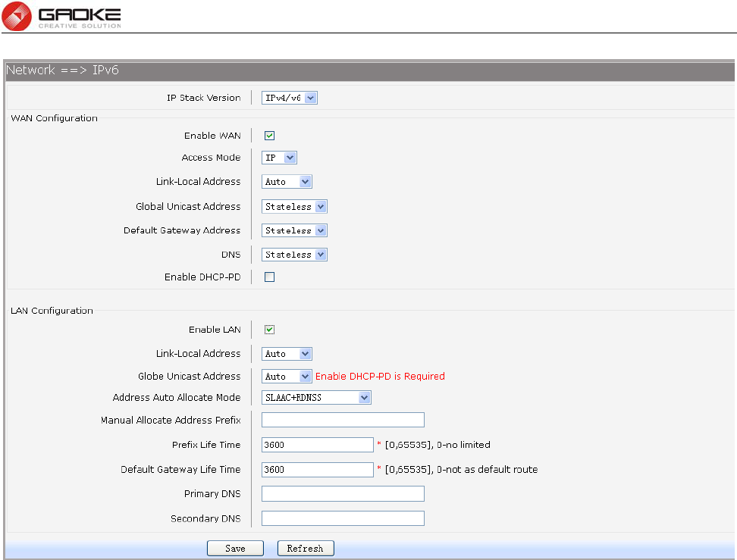Click the 'Address Auto Allocate Mode' label

pos(177,397)
